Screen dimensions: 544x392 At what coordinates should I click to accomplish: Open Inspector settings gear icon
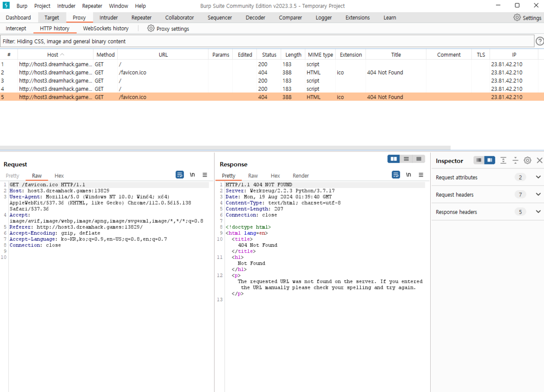(x=527, y=160)
